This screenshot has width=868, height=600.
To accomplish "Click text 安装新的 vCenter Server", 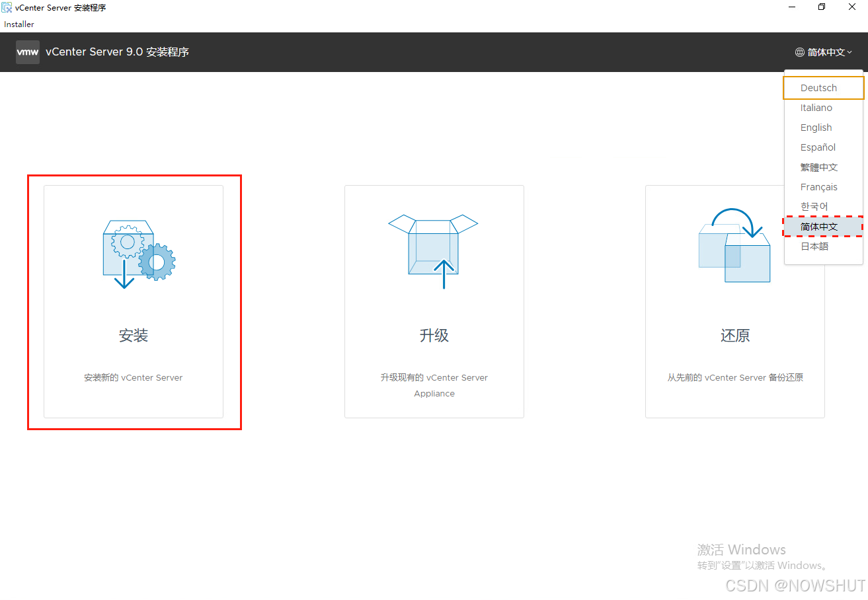I will (134, 378).
